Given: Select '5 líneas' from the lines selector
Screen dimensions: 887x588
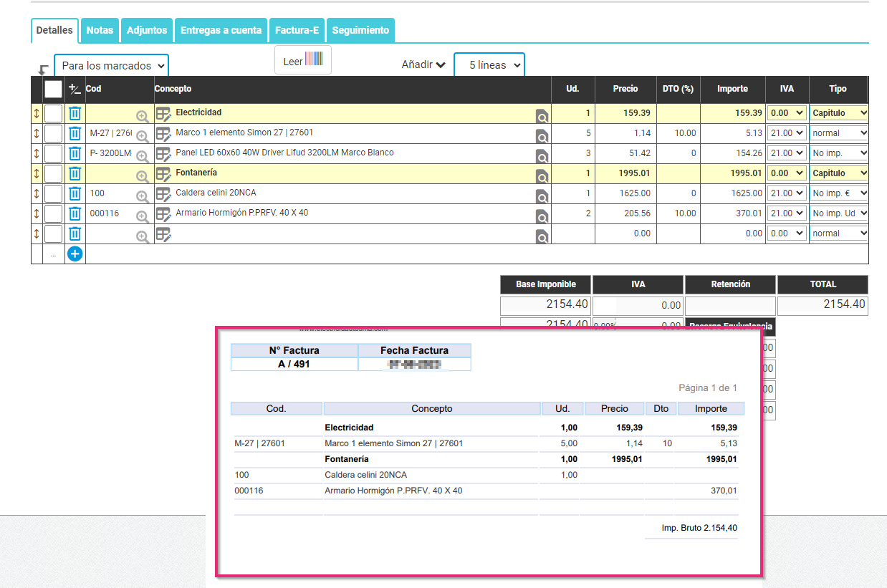Looking at the screenshot, I should click(489, 64).
